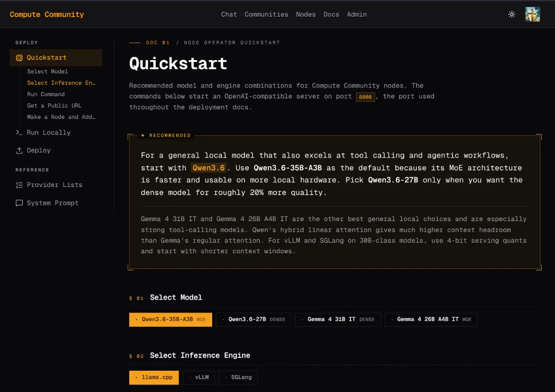Jump to Select Inference Engine sidebar item

coord(61,83)
